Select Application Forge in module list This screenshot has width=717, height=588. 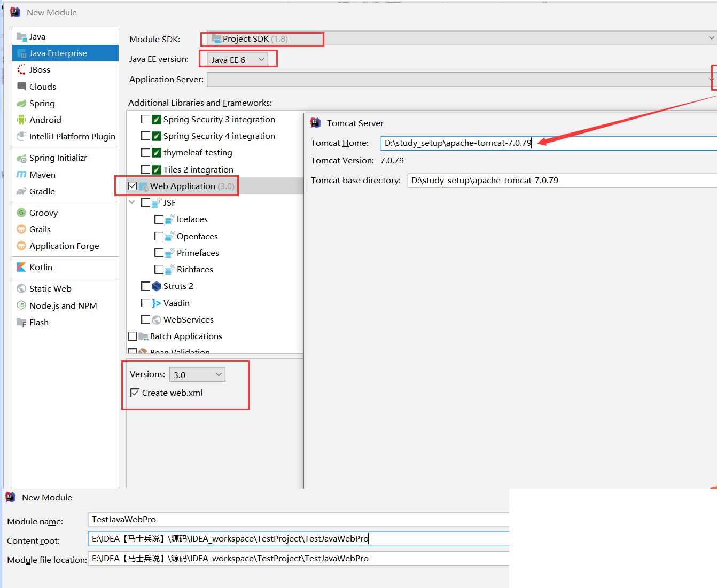point(65,246)
